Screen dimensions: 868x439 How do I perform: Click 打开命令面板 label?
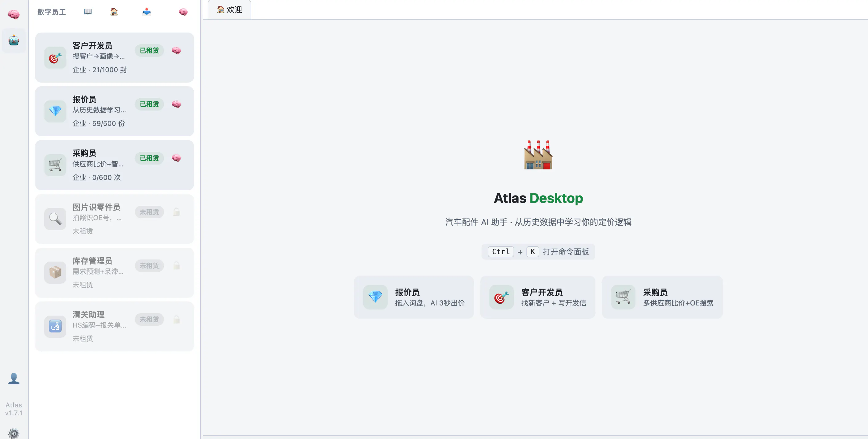coord(566,252)
